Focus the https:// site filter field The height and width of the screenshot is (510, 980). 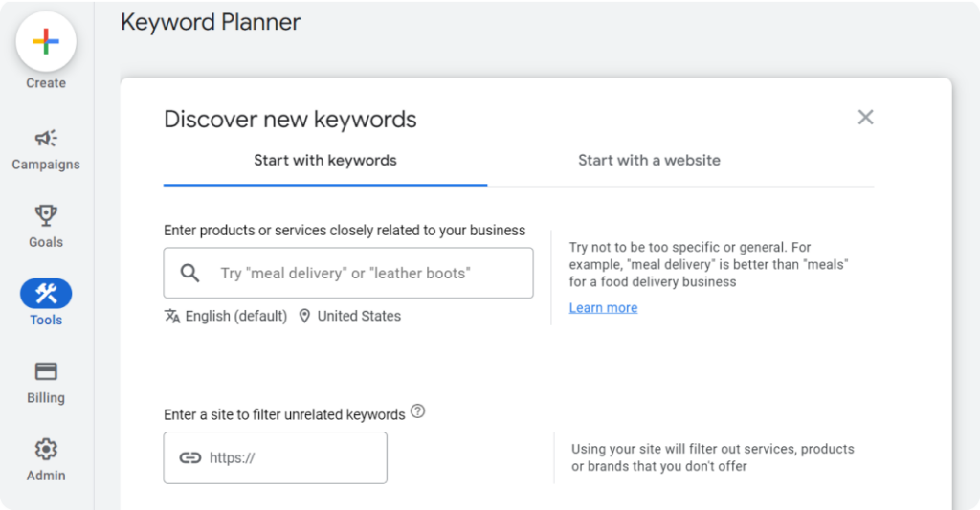[275, 457]
